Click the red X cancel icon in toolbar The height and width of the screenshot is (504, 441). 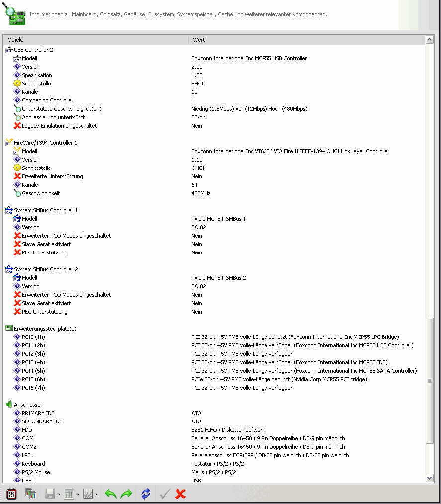coord(180,494)
